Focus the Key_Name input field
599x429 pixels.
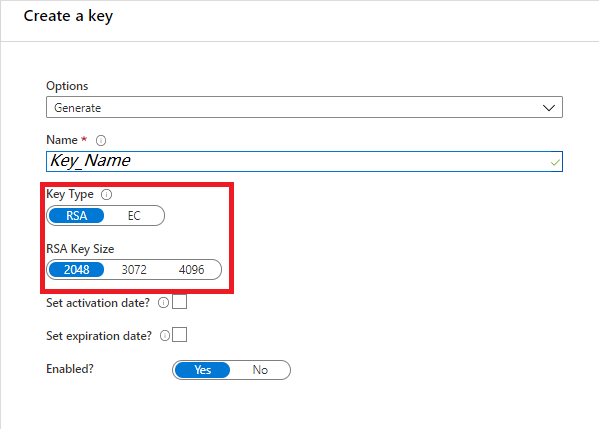[x=304, y=161]
